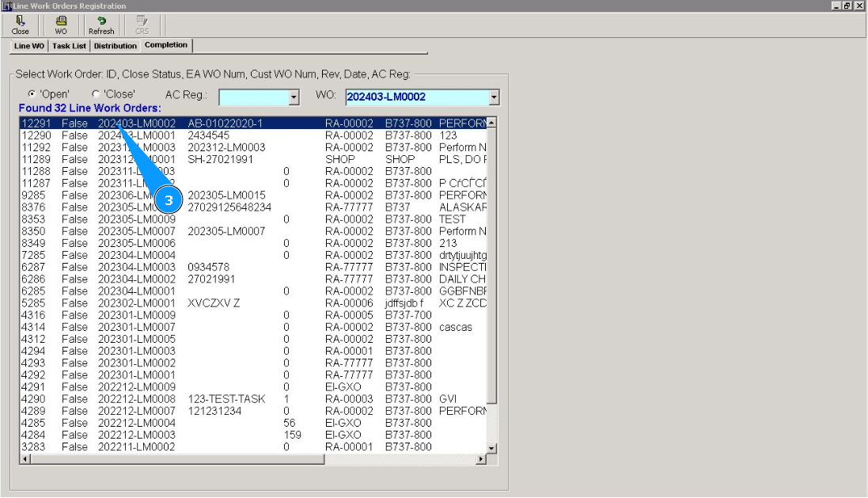The width and height of the screenshot is (868, 498).
Task: Close the window with the X button
Action: pyautogui.click(x=859, y=6)
